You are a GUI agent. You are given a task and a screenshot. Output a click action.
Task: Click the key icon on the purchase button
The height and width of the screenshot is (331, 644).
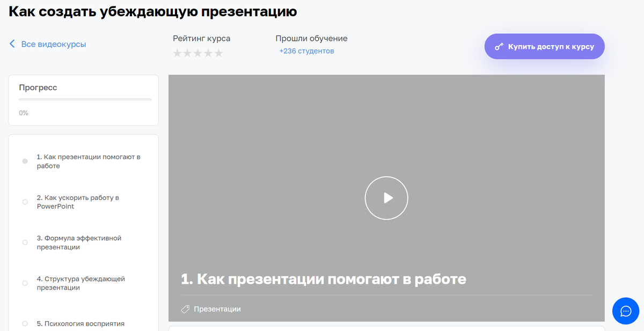click(x=500, y=46)
